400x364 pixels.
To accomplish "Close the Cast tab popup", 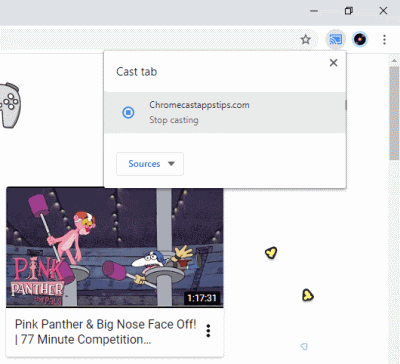I will click(x=333, y=63).
